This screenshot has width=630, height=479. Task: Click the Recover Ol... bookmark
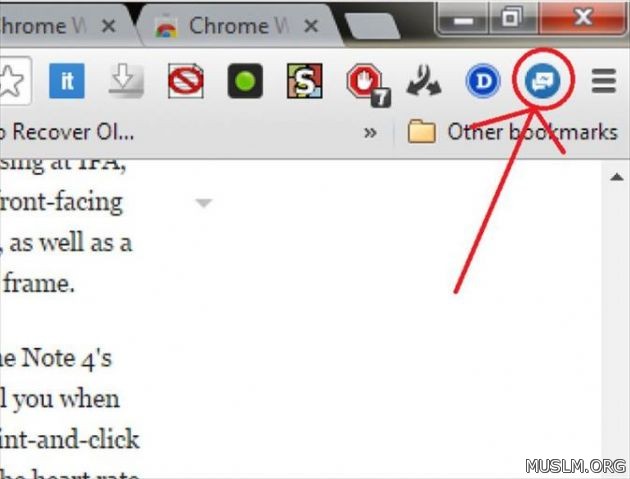tap(67, 132)
